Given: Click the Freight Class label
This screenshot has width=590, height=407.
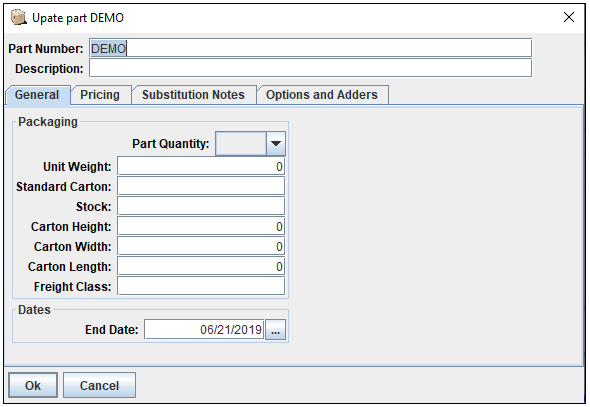Looking at the screenshot, I should click(72, 287).
